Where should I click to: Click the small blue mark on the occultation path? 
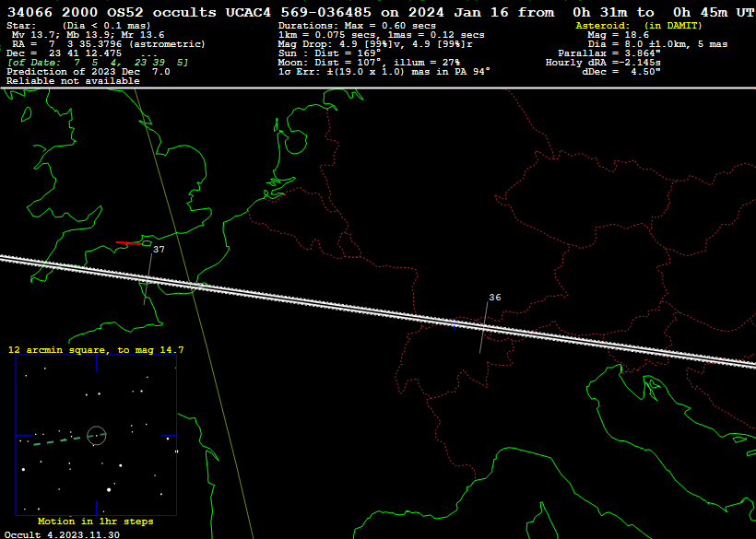pos(455,325)
